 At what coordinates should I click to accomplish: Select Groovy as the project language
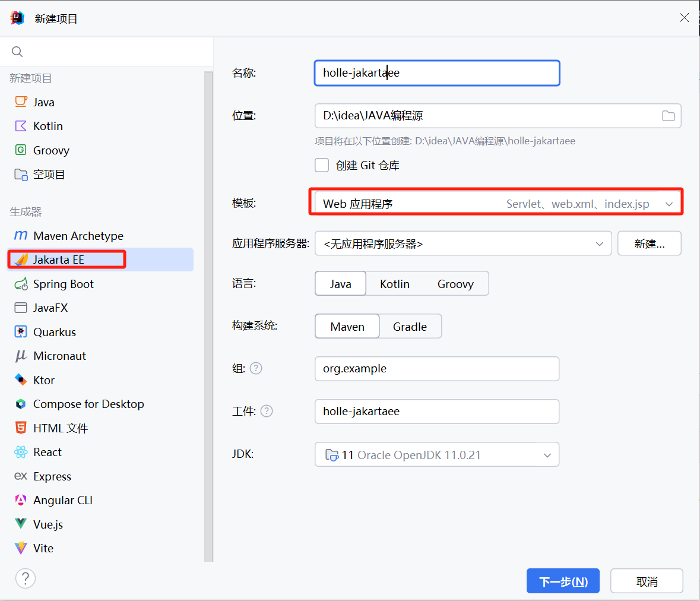455,284
